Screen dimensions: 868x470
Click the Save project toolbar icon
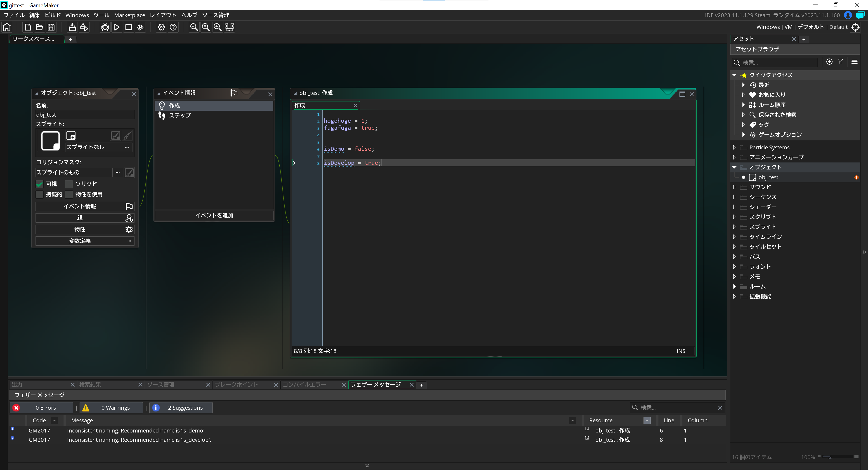51,27
